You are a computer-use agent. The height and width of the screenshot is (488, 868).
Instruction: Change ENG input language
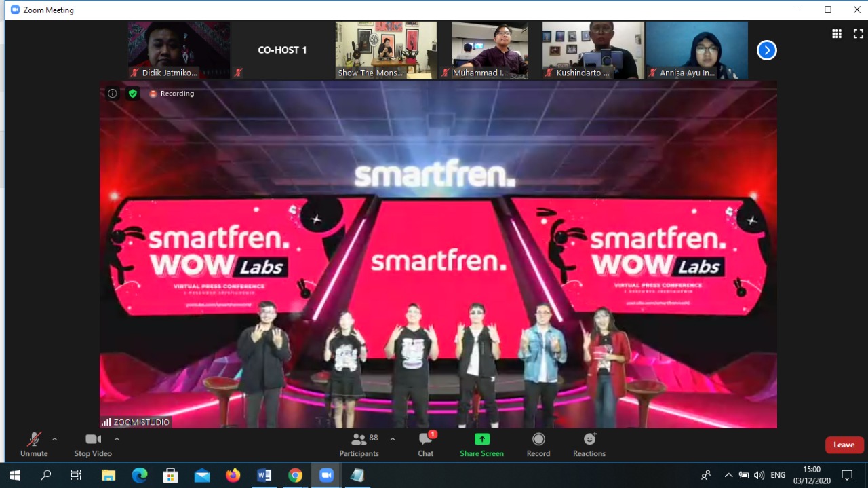coord(778,475)
